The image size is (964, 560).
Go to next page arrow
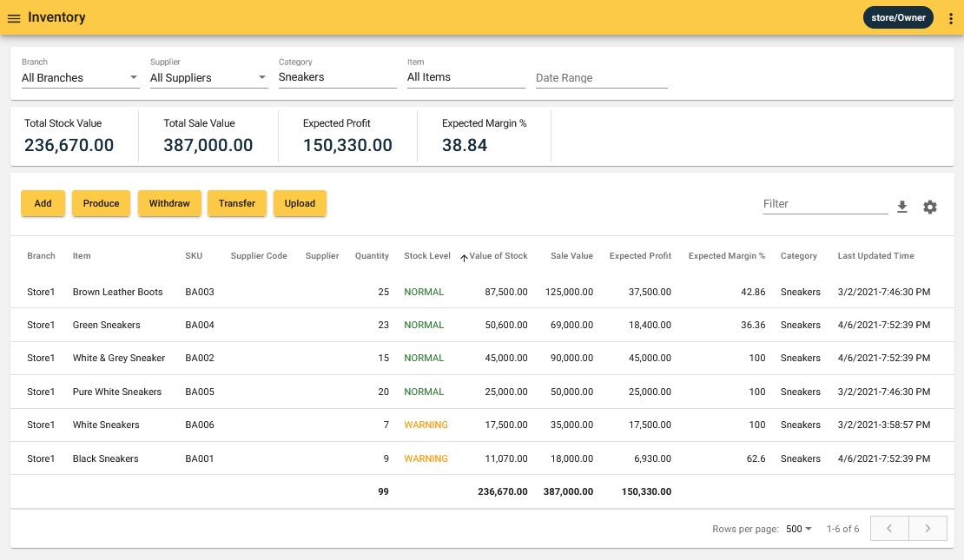tap(928, 529)
